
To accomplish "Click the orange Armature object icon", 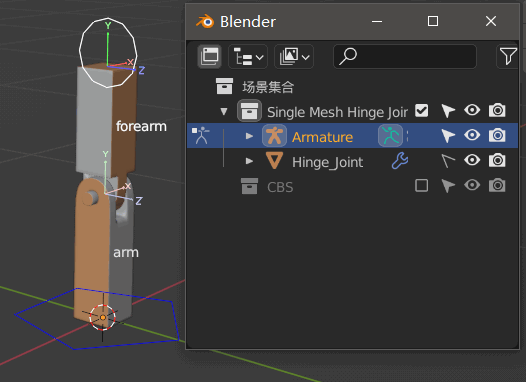I will coord(274,136).
